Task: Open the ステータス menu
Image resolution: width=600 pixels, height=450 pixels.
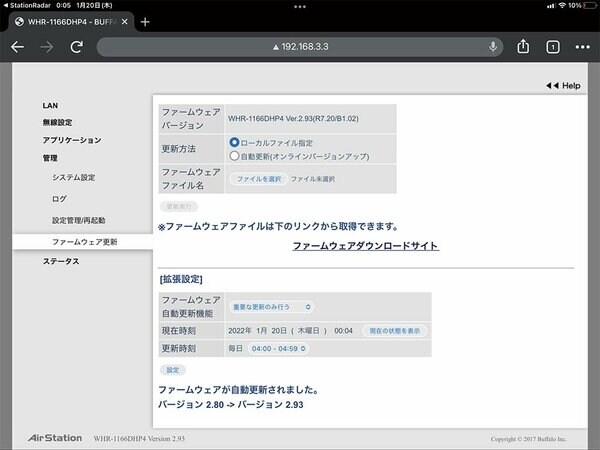Action: 61,261
